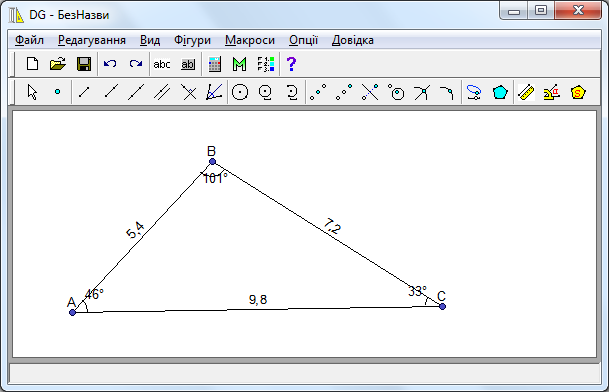609x392 pixels.
Task: Click the 46° angle label
Action: click(94, 294)
